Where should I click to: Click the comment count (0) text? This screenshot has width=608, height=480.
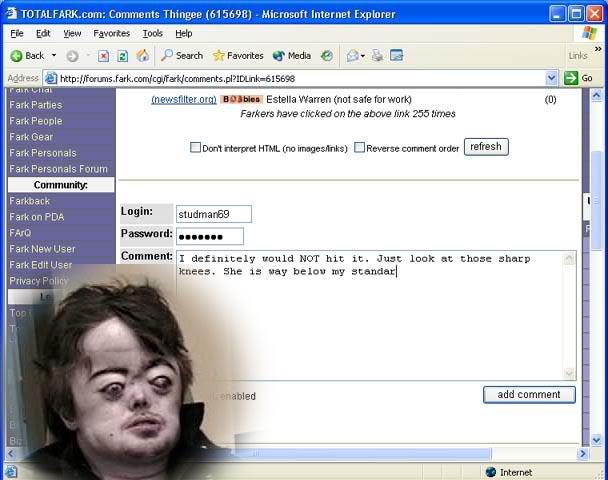(550, 100)
